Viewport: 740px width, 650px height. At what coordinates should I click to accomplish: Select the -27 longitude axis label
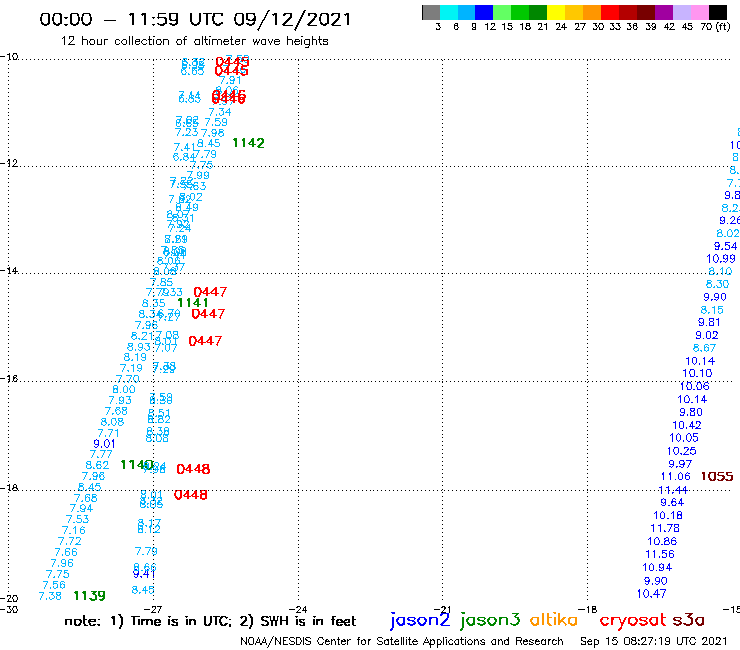153,609
